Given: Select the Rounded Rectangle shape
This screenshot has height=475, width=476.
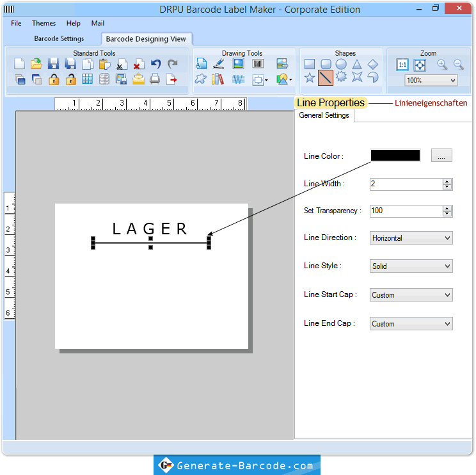Looking at the screenshot, I should [x=326, y=64].
